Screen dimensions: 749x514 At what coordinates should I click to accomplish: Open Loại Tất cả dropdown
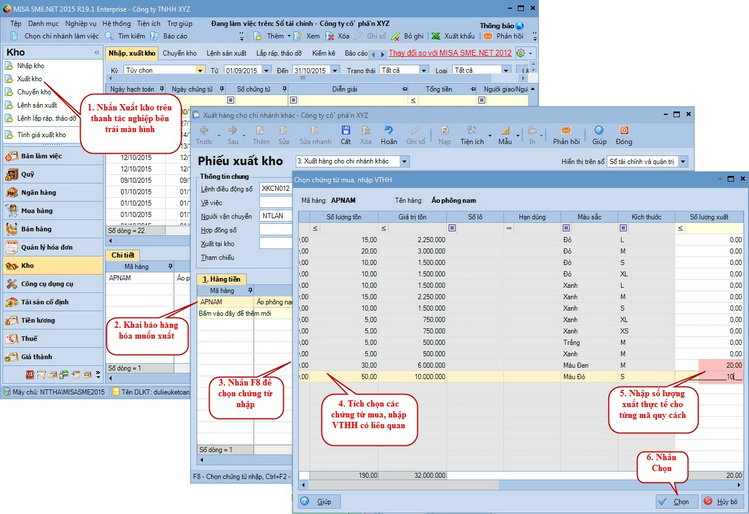coord(506,70)
